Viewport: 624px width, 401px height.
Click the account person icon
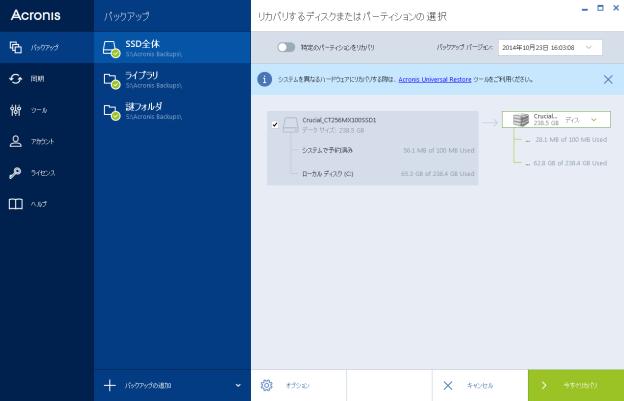(16, 141)
